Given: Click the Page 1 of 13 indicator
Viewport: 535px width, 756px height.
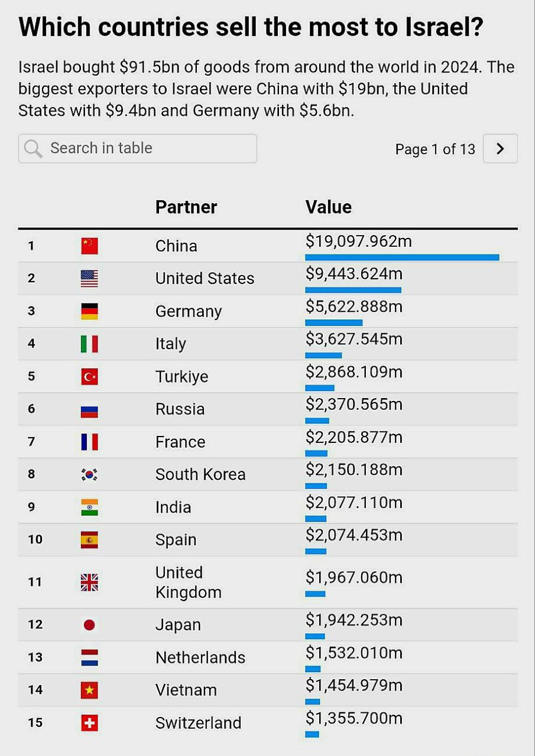Looking at the screenshot, I should (x=435, y=149).
